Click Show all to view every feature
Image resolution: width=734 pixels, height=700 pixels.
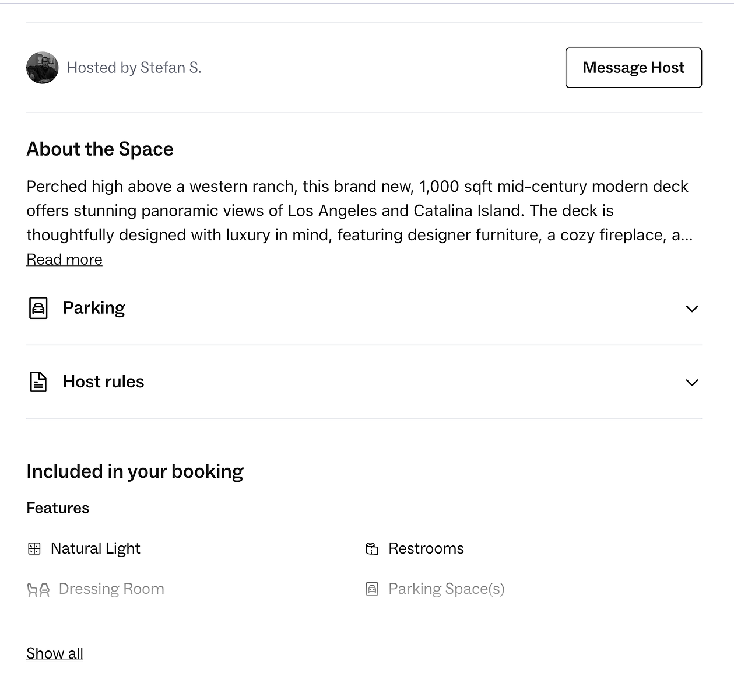[x=55, y=653]
